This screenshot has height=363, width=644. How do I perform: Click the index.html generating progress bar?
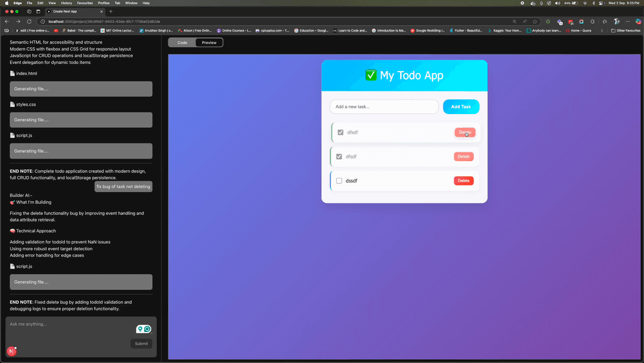pyautogui.click(x=80, y=88)
